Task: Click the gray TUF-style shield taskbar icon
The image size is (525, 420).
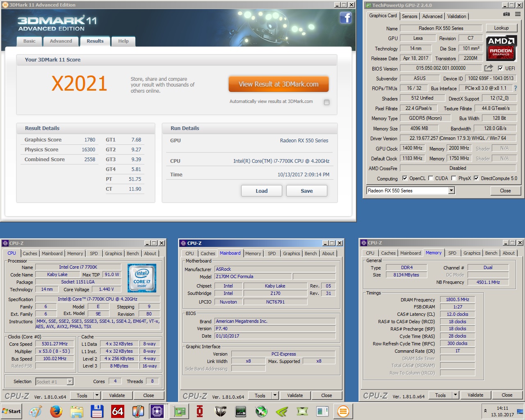Action: coord(220,411)
